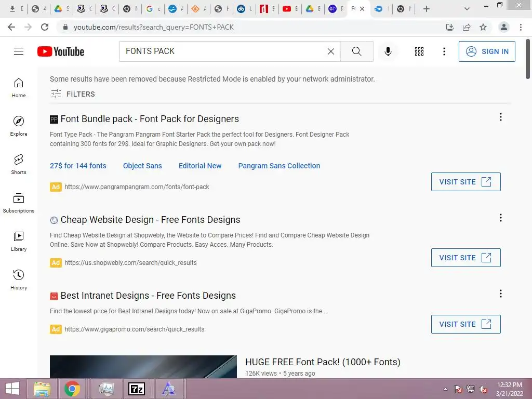Screen dimensions: 532x399
Task: Open options for Font Bundle pack ad
Action: 500,117
